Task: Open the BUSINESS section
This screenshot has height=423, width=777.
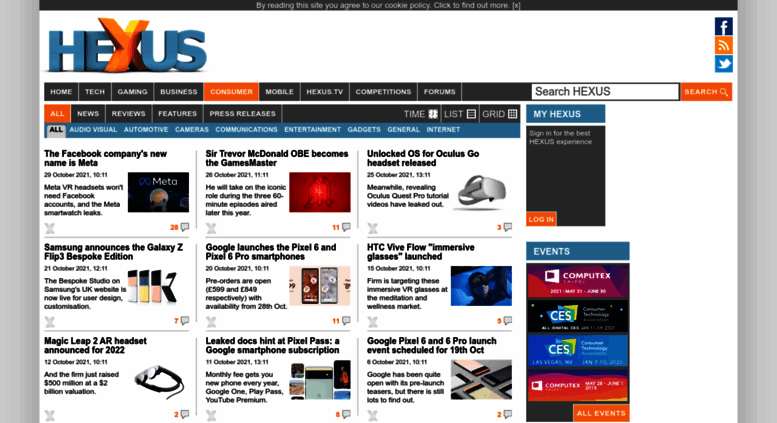Action: pyautogui.click(x=178, y=92)
